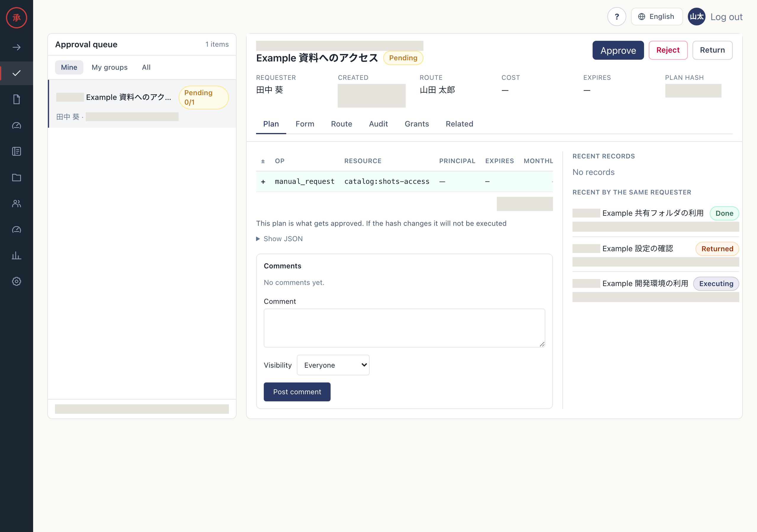Open Example 設定の確認 request
The height and width of the screenshot is (532, 757).
[x=638, y=249]
